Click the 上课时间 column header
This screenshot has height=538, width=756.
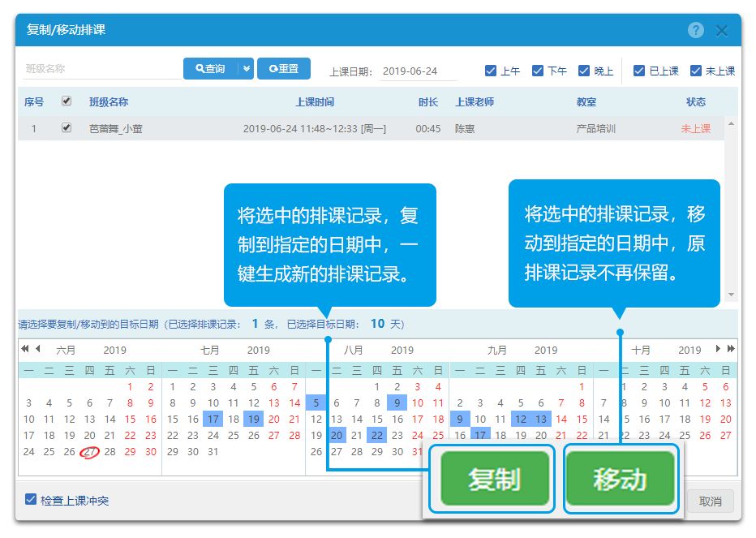tap(315, 102)
